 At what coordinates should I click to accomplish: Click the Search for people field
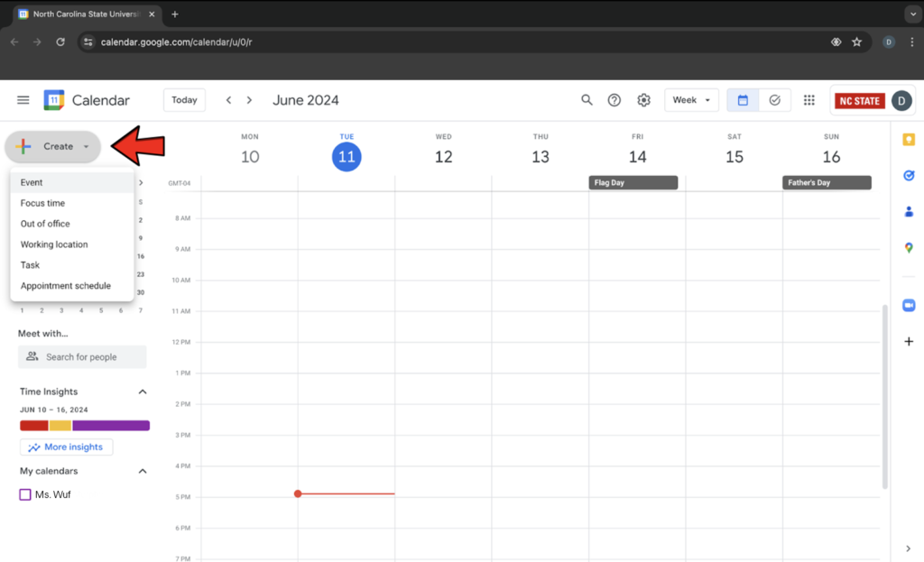(82, 357)
